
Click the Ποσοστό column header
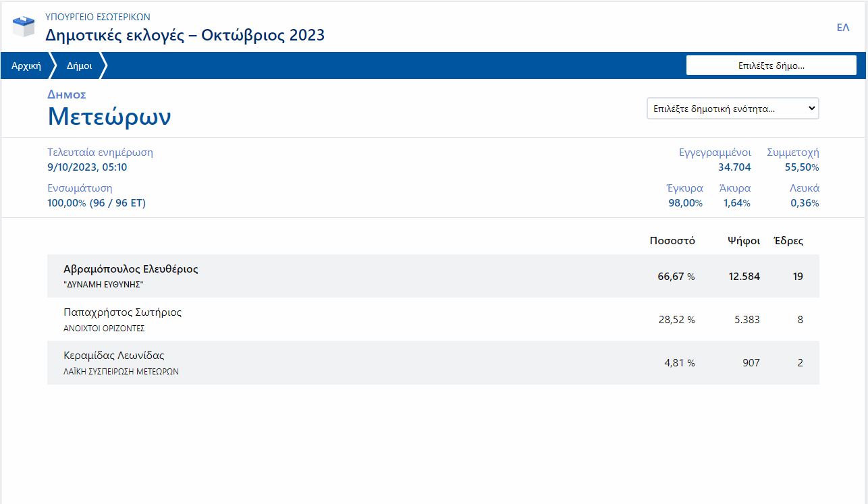click(672, 241)
